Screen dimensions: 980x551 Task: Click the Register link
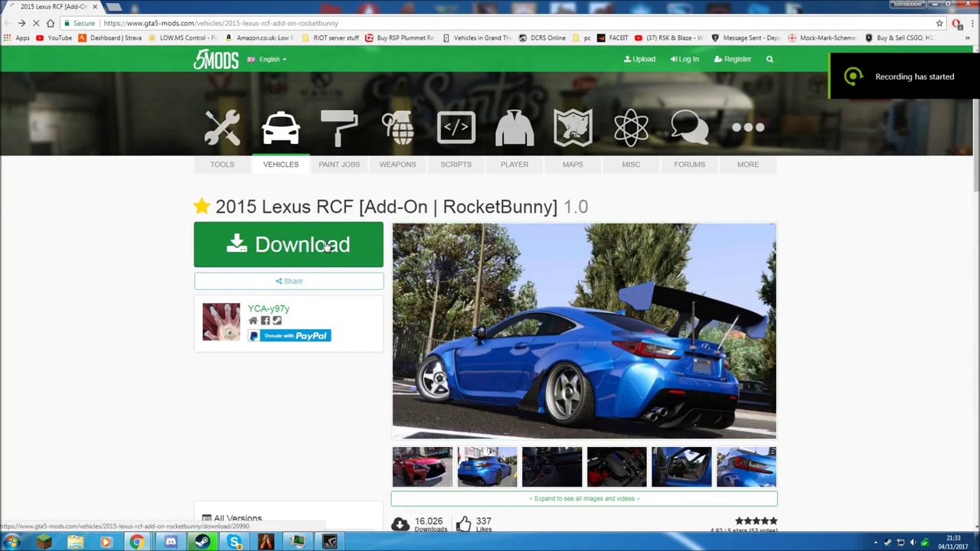733,59
